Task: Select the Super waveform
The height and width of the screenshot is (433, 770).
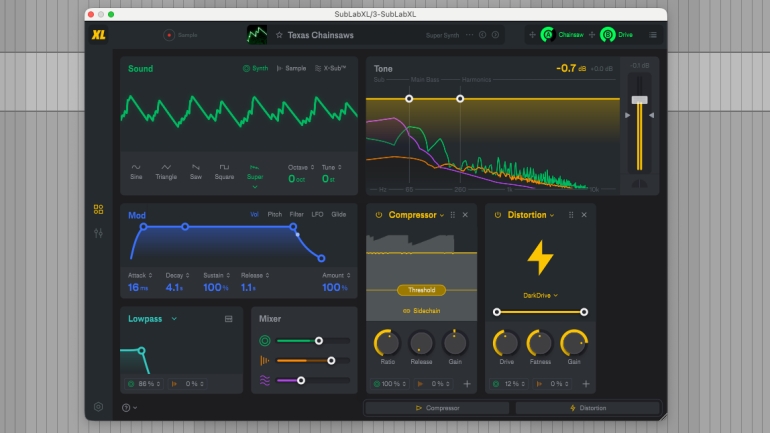Action: coord(255,172)
